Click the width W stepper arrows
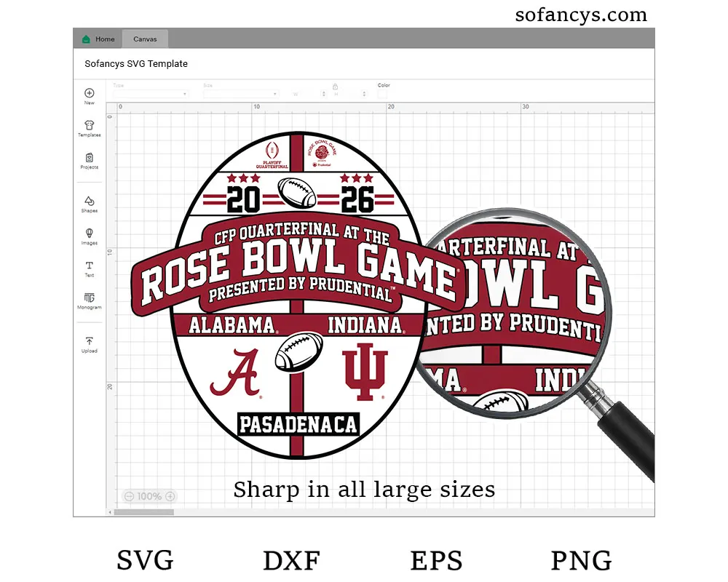Viewport: 728px width, 582px height. coord(323,94)
